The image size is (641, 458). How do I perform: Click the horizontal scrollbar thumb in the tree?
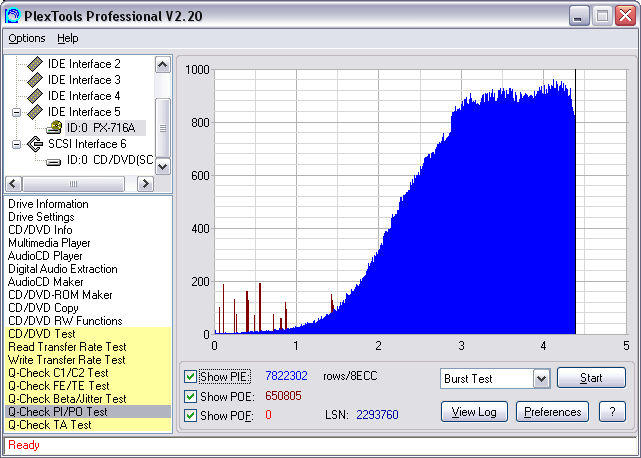(74, 184)
